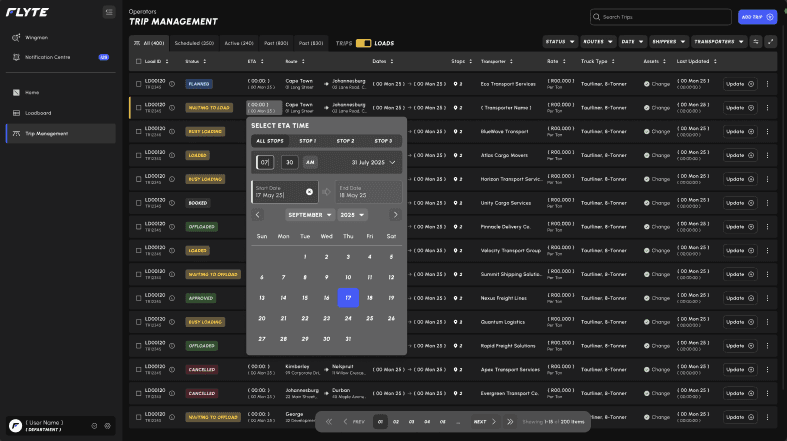Select day 24 in the calendar

[348, 319]
